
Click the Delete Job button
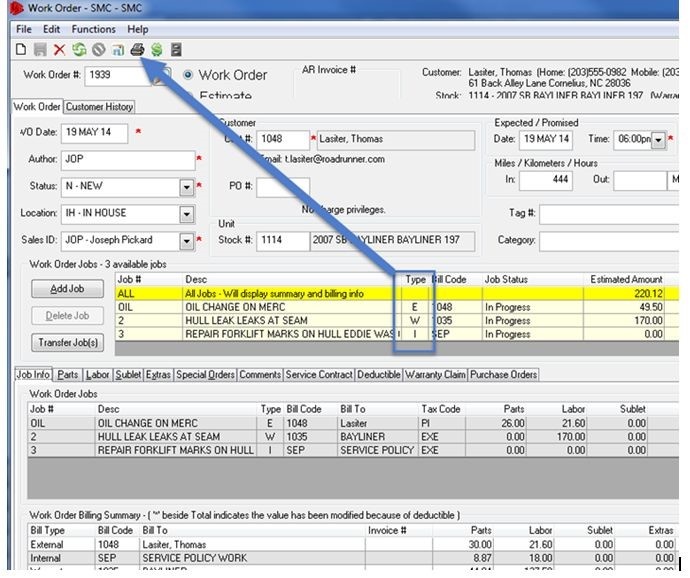point(67,316)
